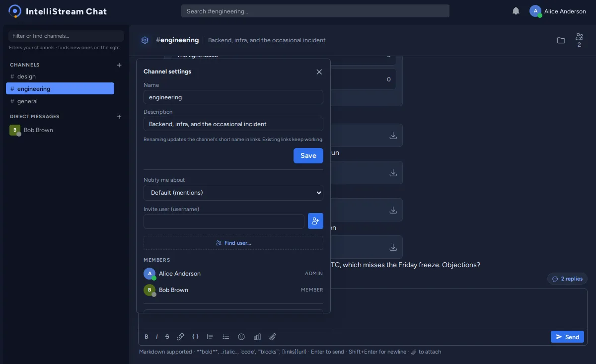Toggle strikethrough formatting in the composer
The width and height of the screenshot is (596, 364).
(167, 337)
